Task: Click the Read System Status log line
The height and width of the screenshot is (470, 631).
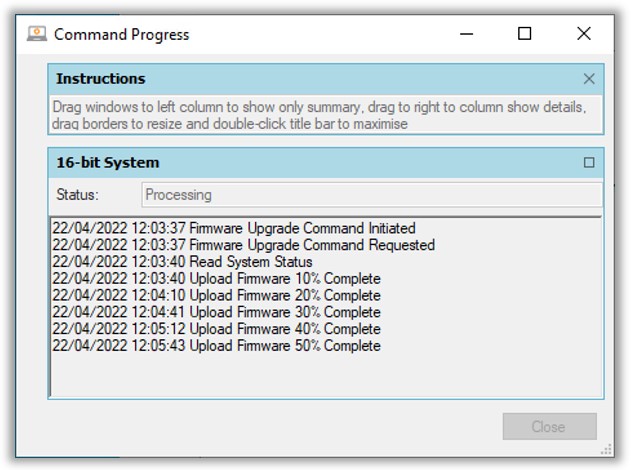Action: point(182,262)
